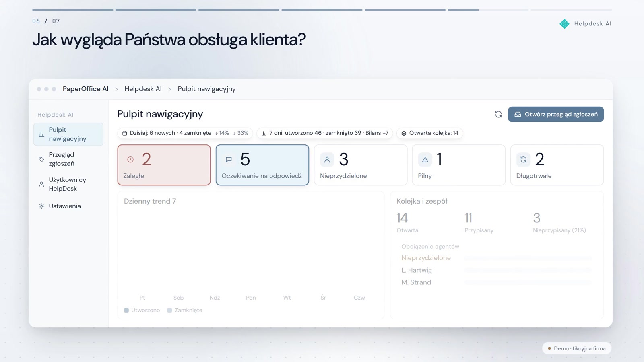Click the warning triangle icon in Pilny card
644x362 pixels.
point(425,160)
